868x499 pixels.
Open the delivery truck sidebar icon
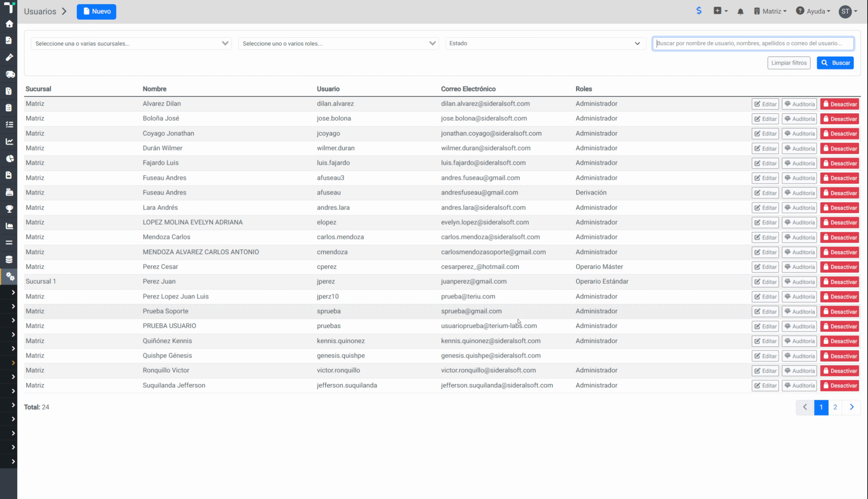pyautogui.click(x=9, y=74)
